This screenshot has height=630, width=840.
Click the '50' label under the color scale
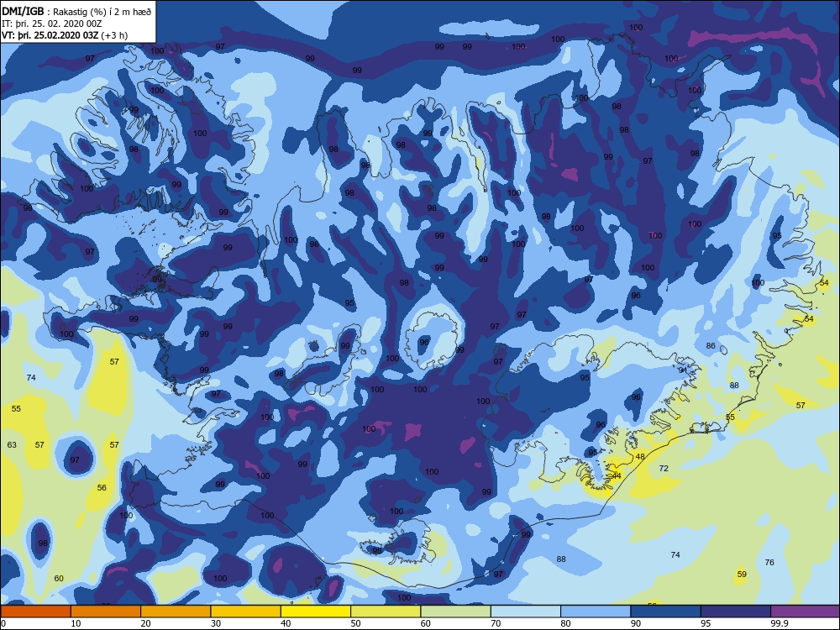pyautogui.click(x=355, y=623)
